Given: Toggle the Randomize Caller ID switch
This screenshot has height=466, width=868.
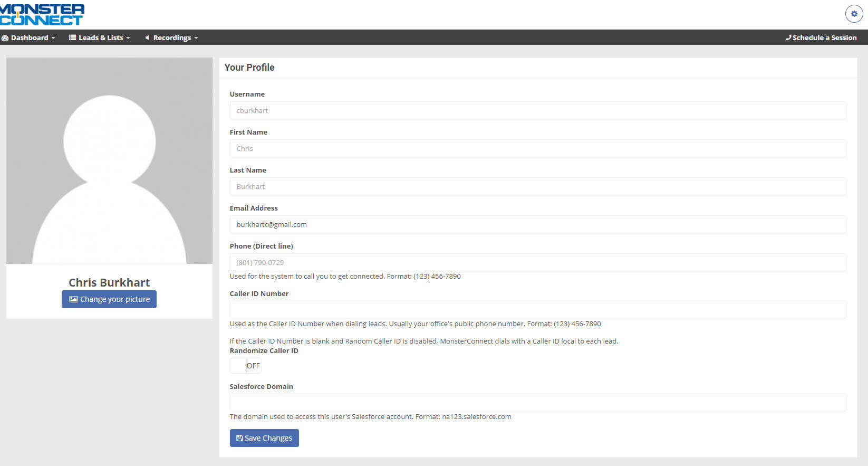Looking at the screenshot, I should pyautogui.click(x=246, y=366).
